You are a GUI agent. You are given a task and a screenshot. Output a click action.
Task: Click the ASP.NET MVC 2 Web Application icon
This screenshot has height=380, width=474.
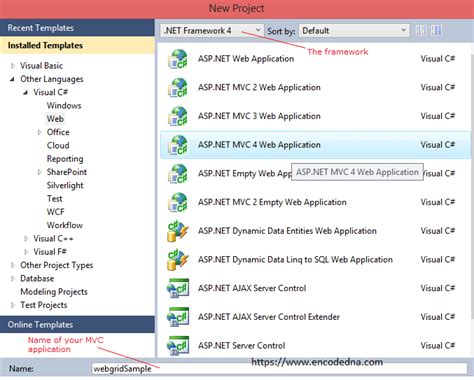pos(178,88)
